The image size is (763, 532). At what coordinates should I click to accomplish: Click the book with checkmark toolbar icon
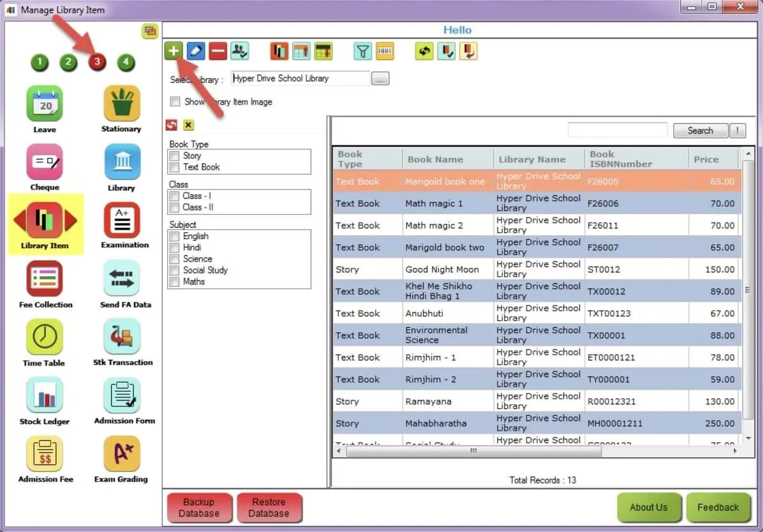pyautogui.click(x=446, y=50)
